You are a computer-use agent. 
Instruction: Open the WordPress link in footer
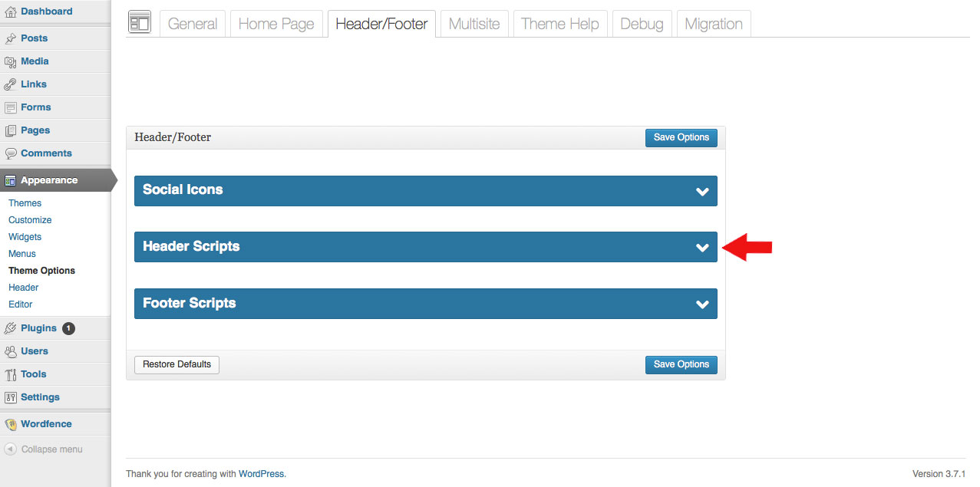[261, 474]
